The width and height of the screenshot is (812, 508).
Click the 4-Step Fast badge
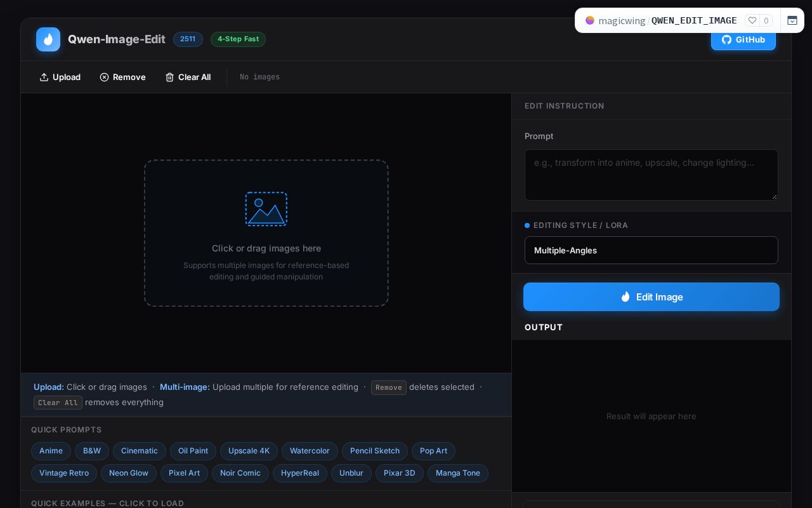coord(238,39)
